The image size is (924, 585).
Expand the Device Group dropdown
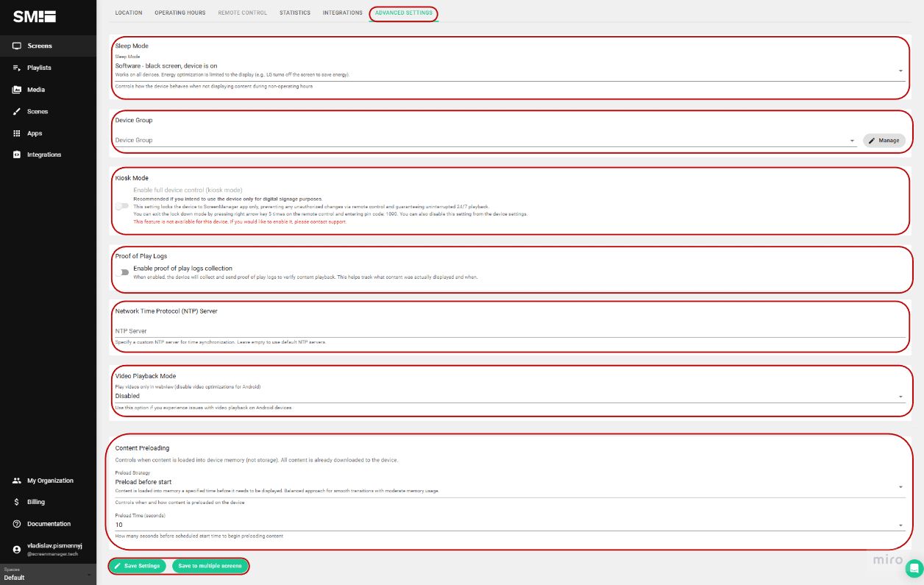[486, 140]
